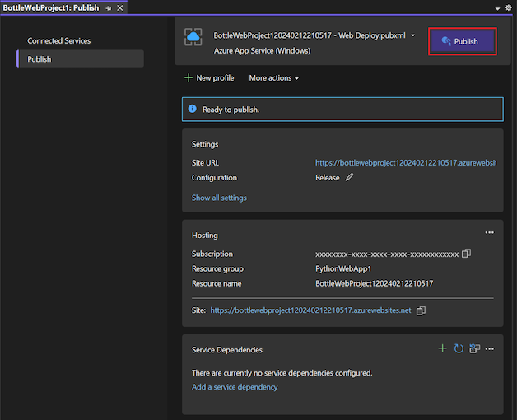
Task: Click the Azure App Service (Windows) text
Action: (262, 50)
